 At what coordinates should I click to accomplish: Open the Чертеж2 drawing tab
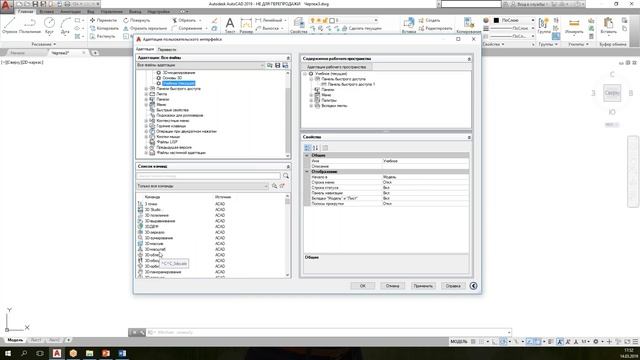pos(60,53)
